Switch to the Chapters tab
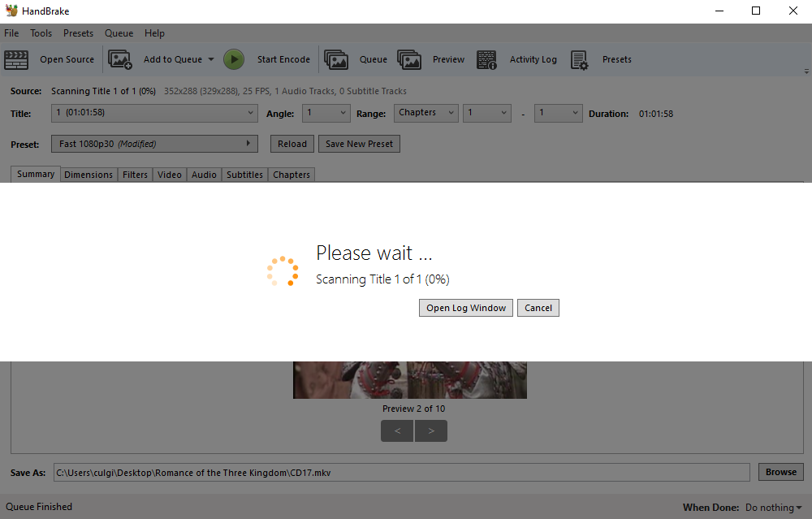Viewport: 812px width, 519px height. click(x=292, y=175)
